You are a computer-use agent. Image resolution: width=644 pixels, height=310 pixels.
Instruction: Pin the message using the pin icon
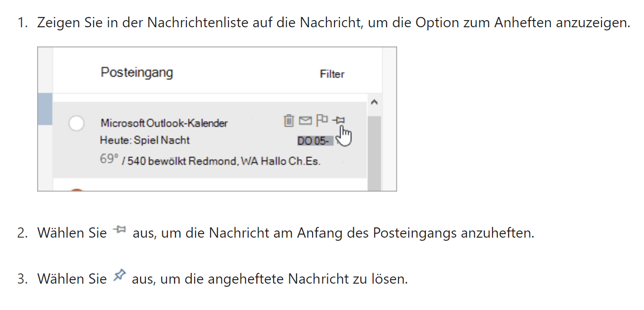click(339, 120)
